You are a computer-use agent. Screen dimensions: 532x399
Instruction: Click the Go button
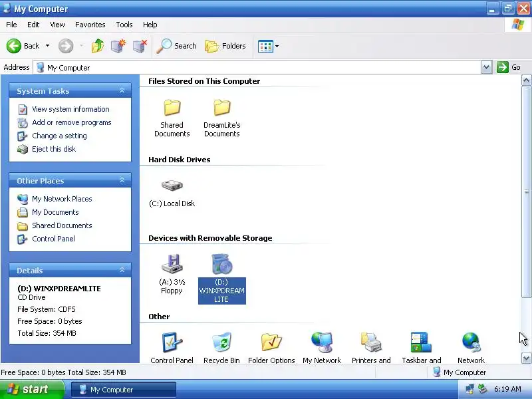[509, 67]
